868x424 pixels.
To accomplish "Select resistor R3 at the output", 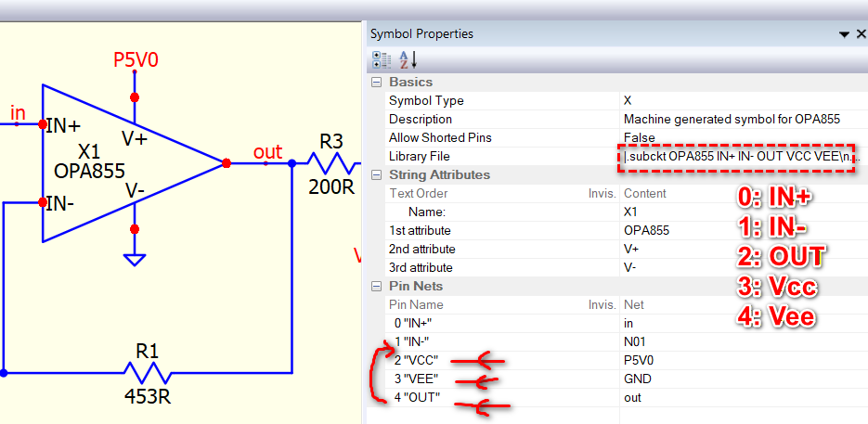I will point(330,163).
